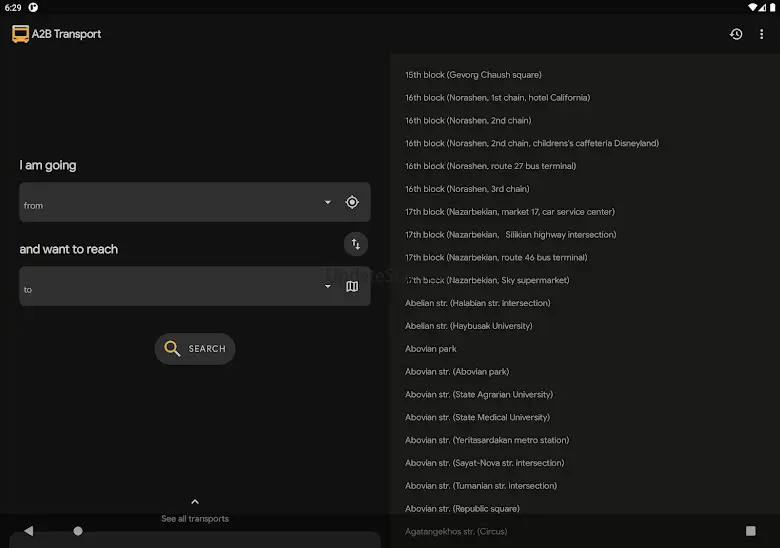Image resolution: width=780 pixels, height=548 pixels.
Task: Open the three-dot overflow menu
Action: [x=761, y=34]
